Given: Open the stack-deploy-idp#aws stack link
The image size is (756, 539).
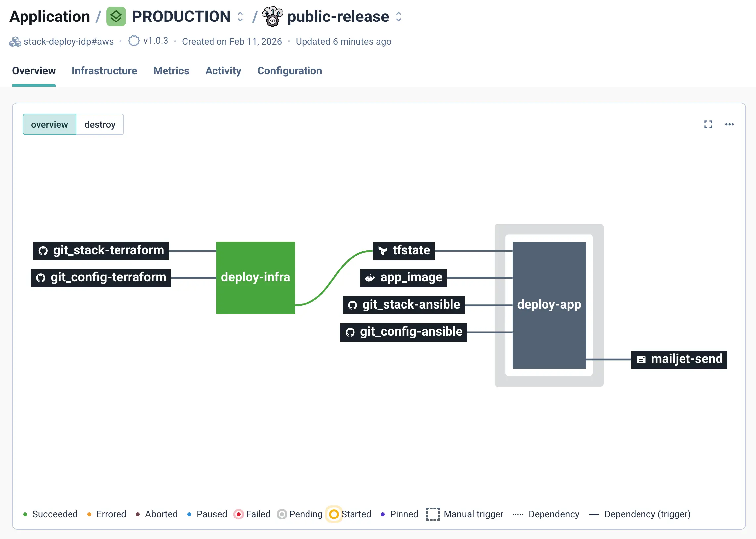Looking at the screenshot, I should click(69, 42).
